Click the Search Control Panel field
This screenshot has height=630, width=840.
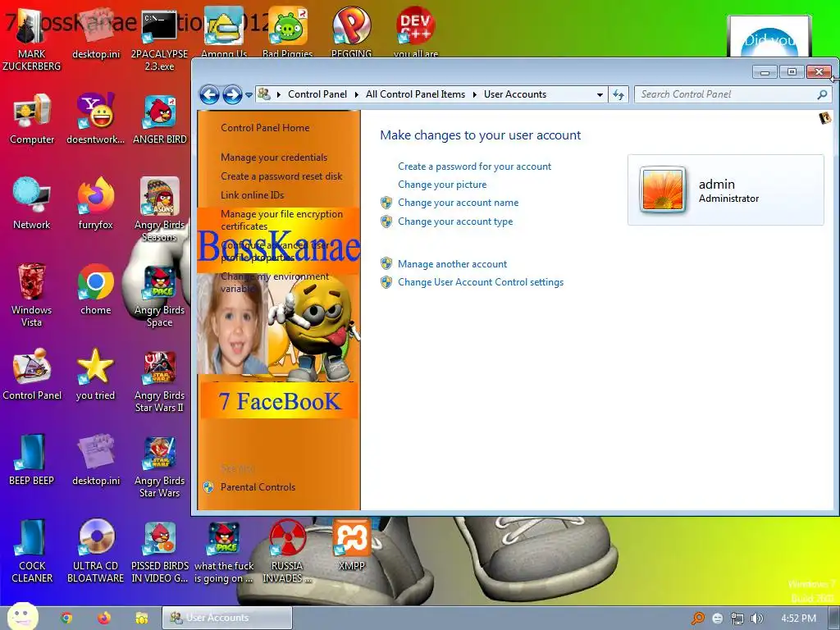(x=733, y=94)
